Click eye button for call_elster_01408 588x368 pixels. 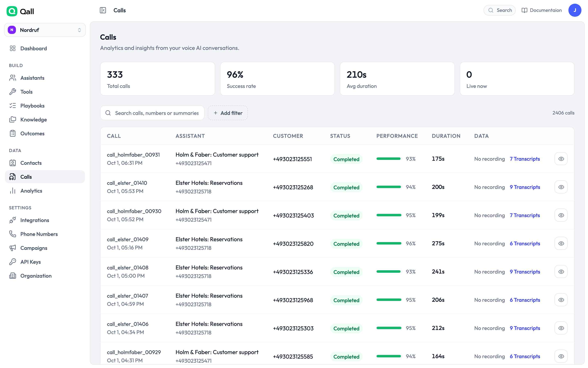coord(561,272)
